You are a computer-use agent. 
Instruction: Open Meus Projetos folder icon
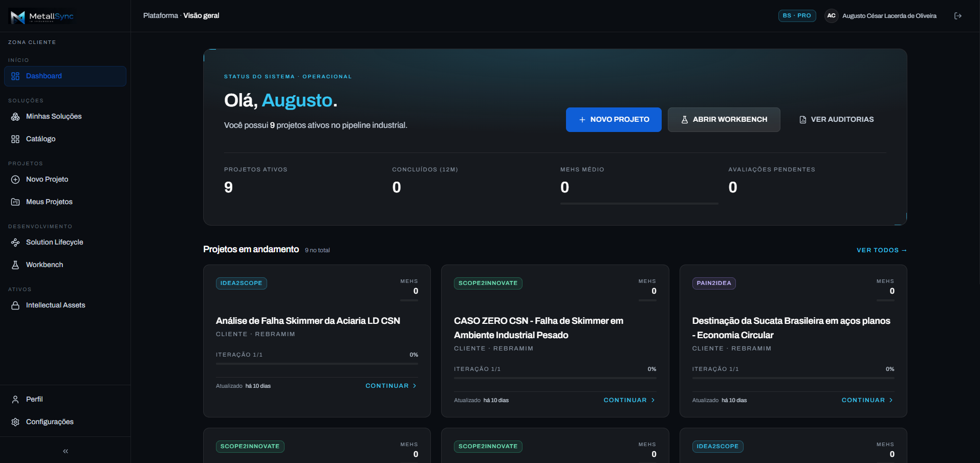click(15, 202)
